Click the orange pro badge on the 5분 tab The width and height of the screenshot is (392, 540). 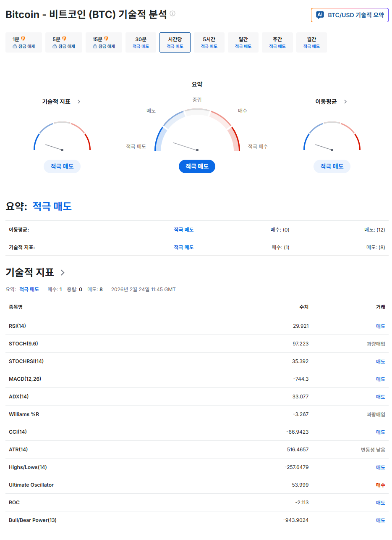[x=64, y=39]
